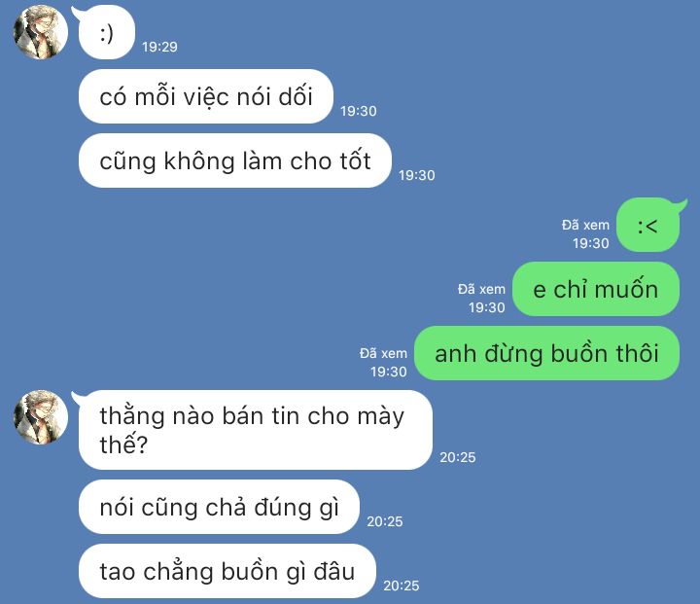Tap the "anh đừng buồn thôi" message
This screenshot has width=700, height=604.
(x=546, y=353)
